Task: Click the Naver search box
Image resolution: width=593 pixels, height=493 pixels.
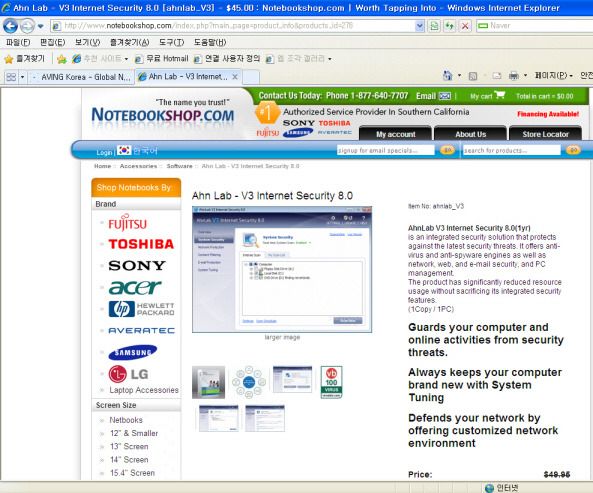Action: (534, 26)
